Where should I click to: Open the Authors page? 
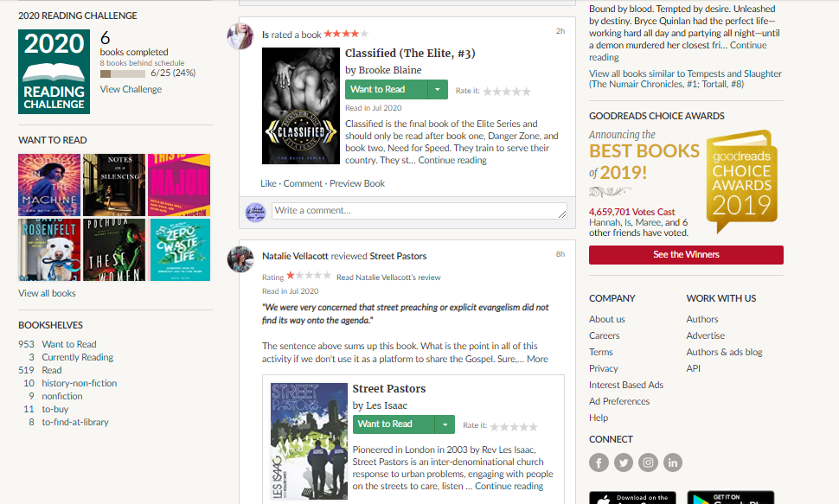tap(702, 319)
